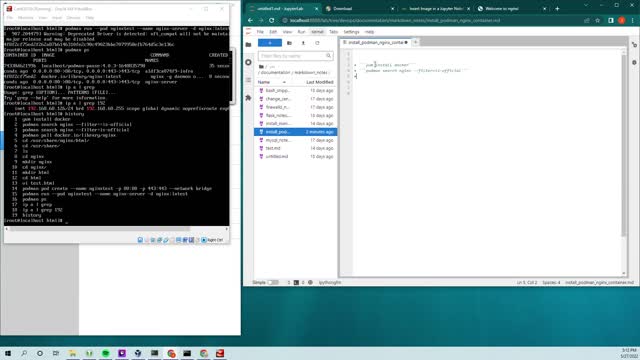The height and width of the screenshot is (360, 640).
Task: Click the browser forward arrow
Action: pyautogui.click(x=261, y=20)
